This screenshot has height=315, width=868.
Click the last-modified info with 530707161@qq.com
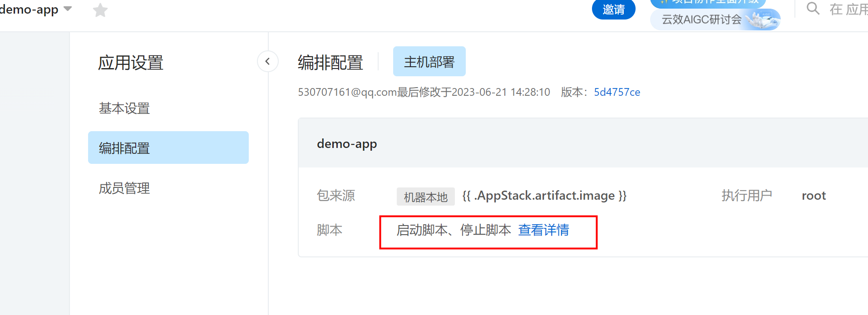tap(424, 92)
